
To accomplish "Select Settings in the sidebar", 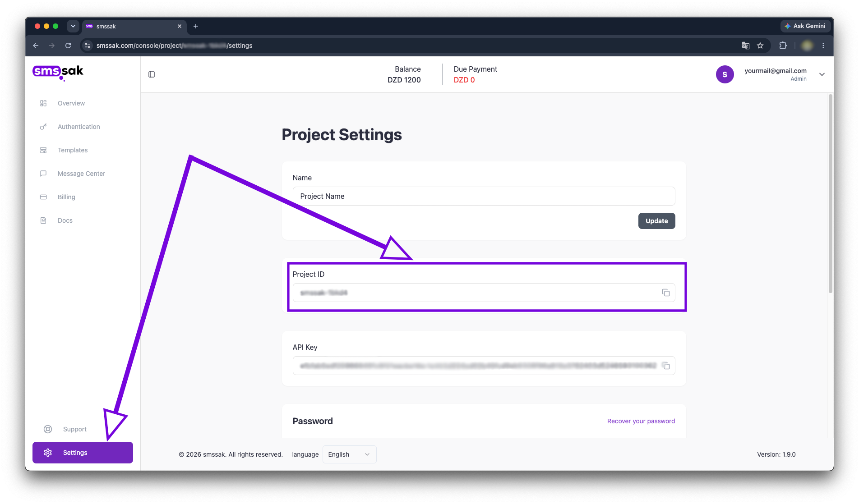I will pyautogui.click(x=83, y=453).
